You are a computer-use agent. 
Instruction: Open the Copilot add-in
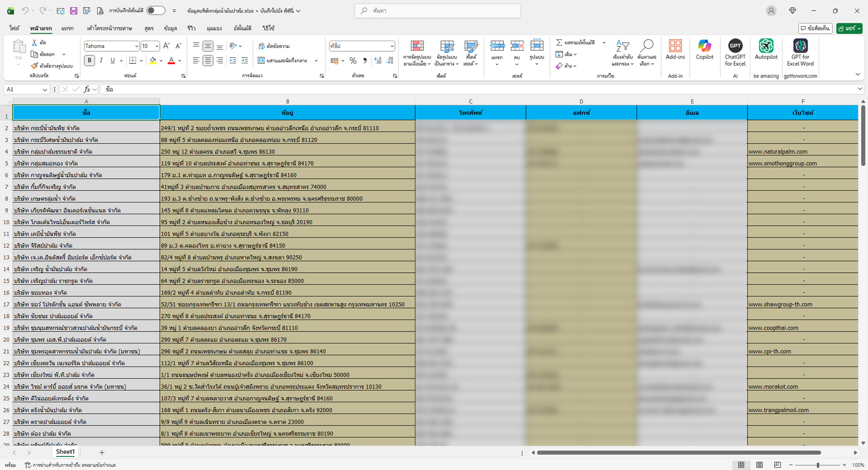(x=704, y=50)
